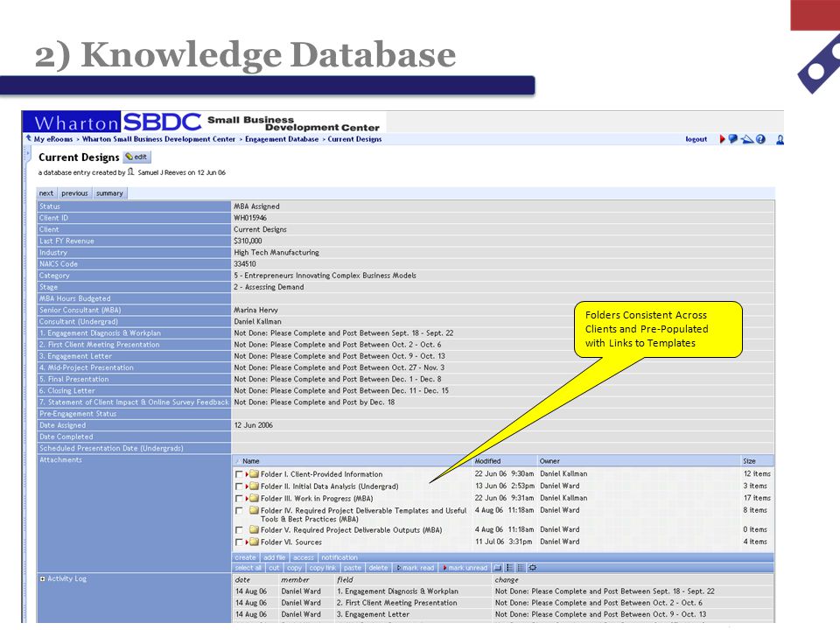
Task: Check the box for Folder V. Required Project Deliverable Outputs
Action: tap(239, 530)
